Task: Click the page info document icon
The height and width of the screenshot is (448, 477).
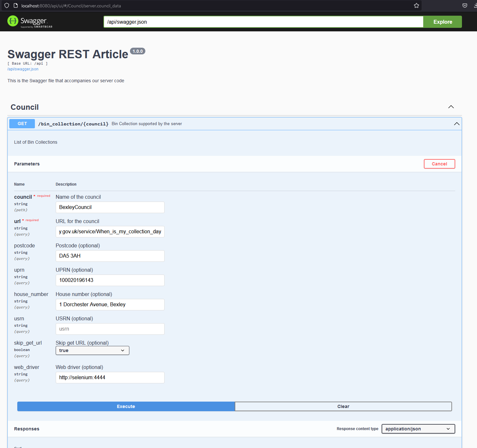Action: (15, 5)
